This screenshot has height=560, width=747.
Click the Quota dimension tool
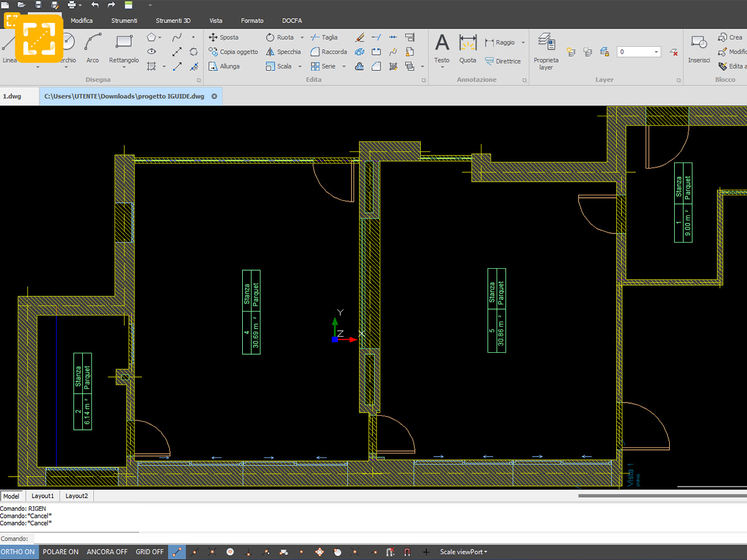click(467, 49)
